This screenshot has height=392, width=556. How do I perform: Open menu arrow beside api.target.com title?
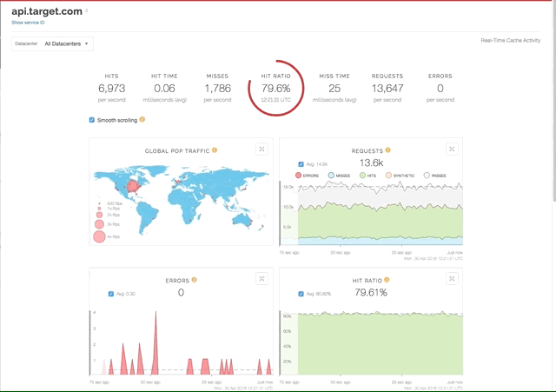point(87,11)
